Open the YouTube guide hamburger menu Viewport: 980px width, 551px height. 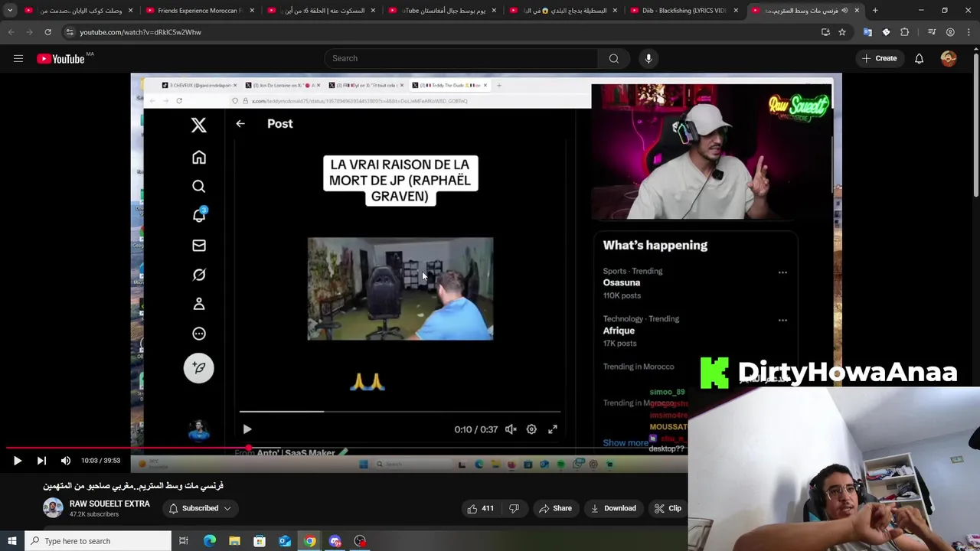(18, 58)
